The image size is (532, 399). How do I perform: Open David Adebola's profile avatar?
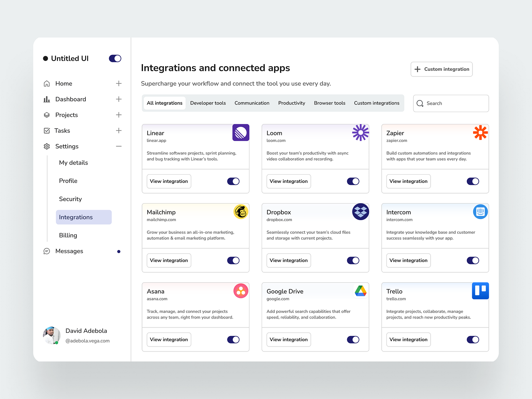[x=52, y=335]
